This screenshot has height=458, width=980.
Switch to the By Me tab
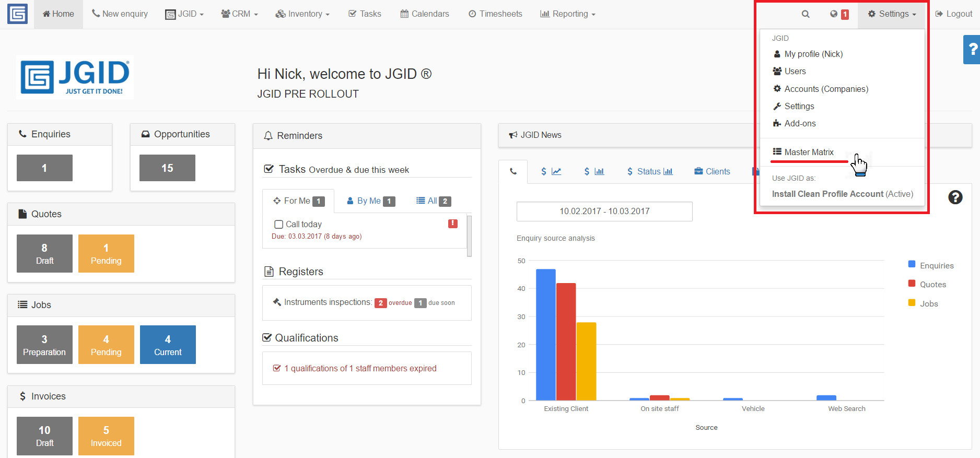pyautogui.click(x=371, y=201)
